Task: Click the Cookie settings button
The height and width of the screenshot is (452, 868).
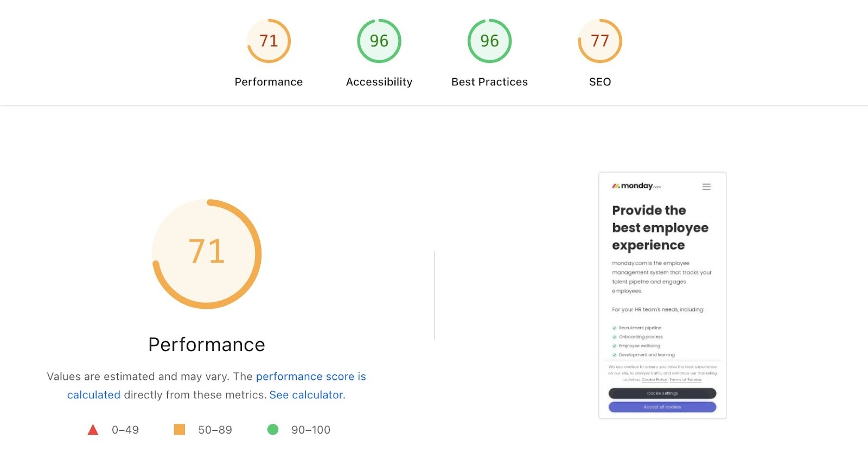Action: coord(662,393)
